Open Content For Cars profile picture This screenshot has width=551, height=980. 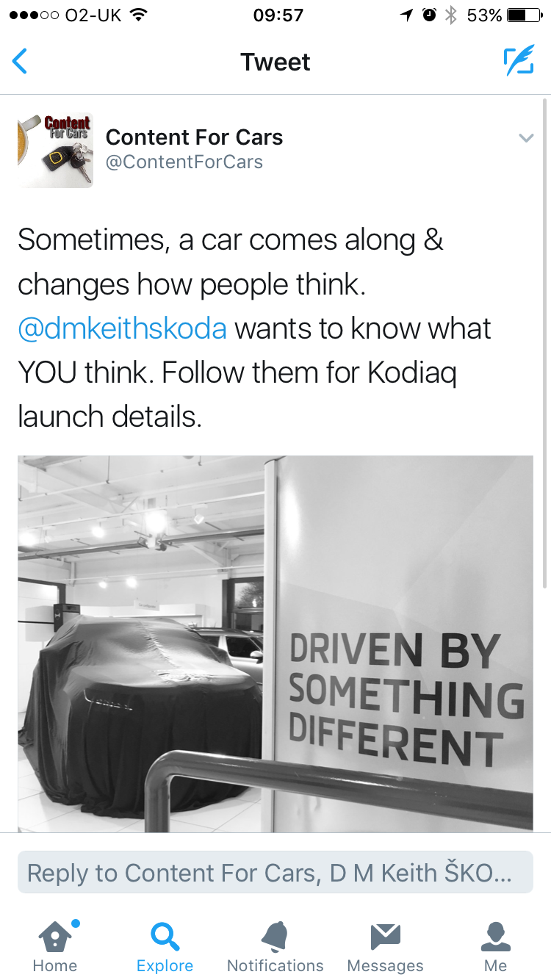pos(55,150)
